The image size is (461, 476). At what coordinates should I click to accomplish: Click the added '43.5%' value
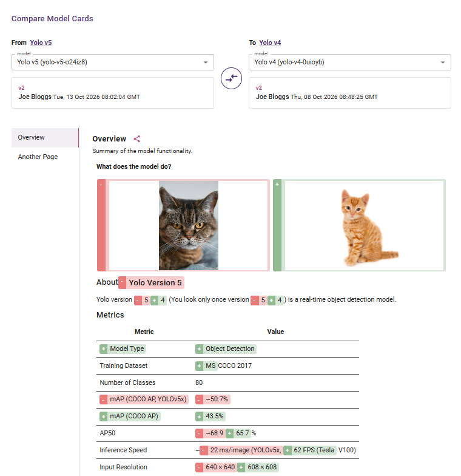point(210,416)
